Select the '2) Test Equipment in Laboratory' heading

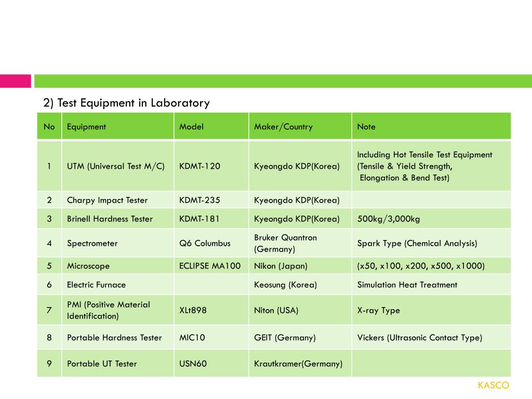[126, 103]
